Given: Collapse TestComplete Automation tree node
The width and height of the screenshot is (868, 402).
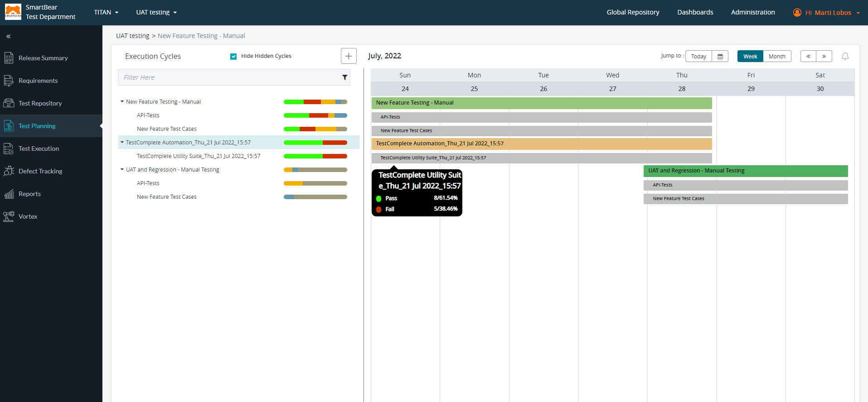Looking at the screenshot, I should [122, 142].
